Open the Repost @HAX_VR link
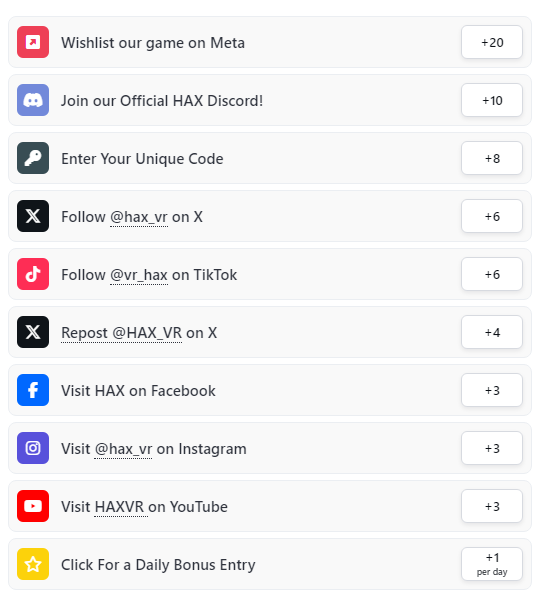The width and height of the screenshot is (540, 596). point(122,333)
